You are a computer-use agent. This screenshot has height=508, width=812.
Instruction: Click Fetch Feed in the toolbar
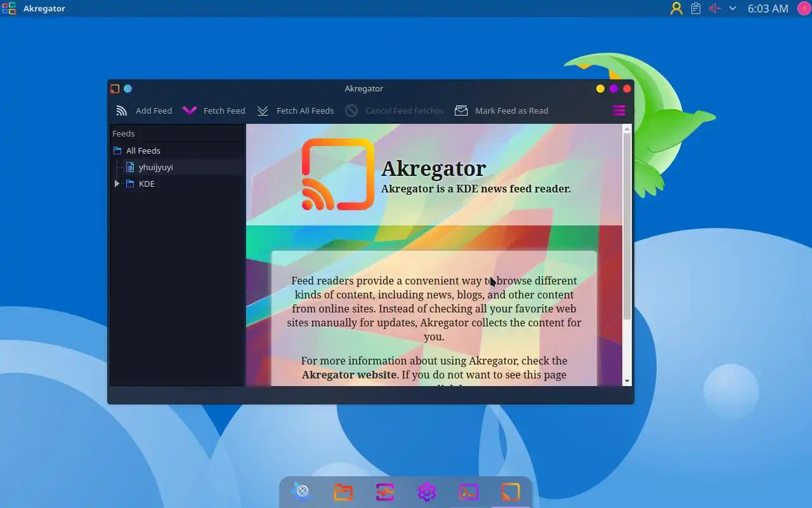point(214,110)
